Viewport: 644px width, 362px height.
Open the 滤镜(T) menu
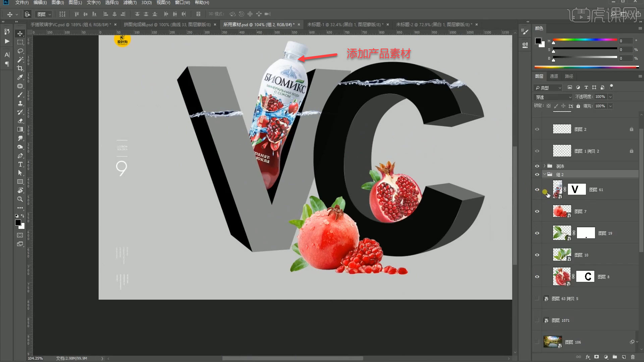130,3
